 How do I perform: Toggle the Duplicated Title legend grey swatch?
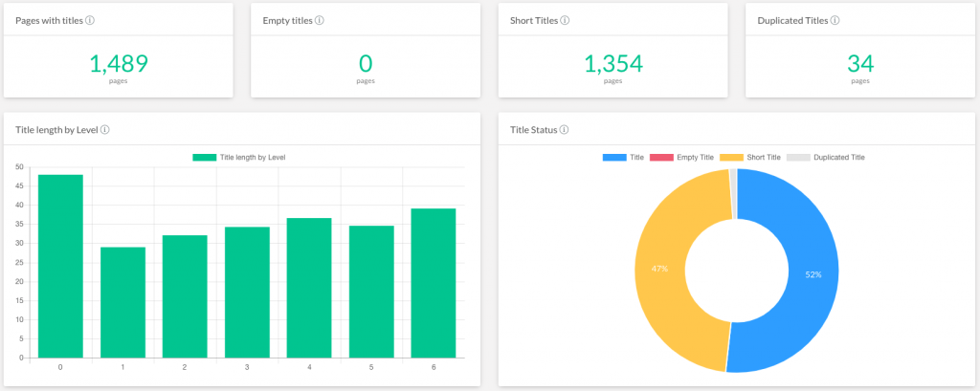point(798,158)
